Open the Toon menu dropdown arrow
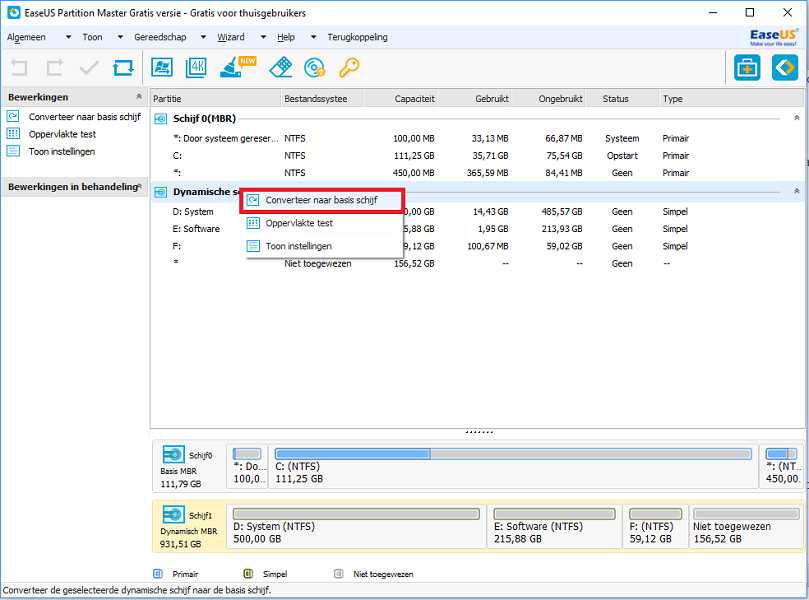 tap(120, 37)
